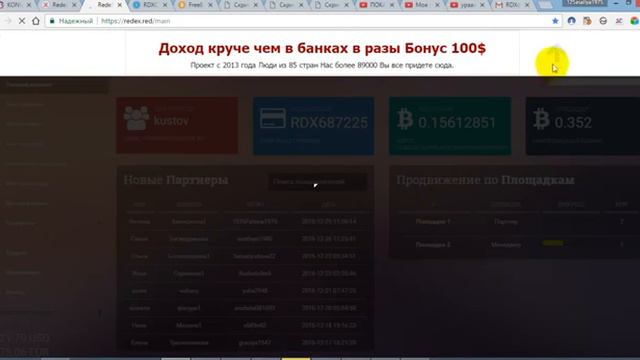The height and width of the screenshot is (360, 640).
Task: Close the Freel tab
Action: click(210, 5)
